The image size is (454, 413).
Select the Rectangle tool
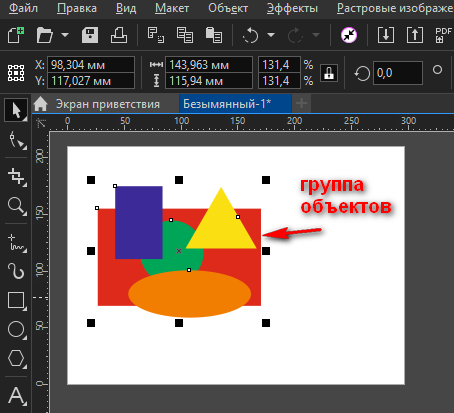(17, 301)
